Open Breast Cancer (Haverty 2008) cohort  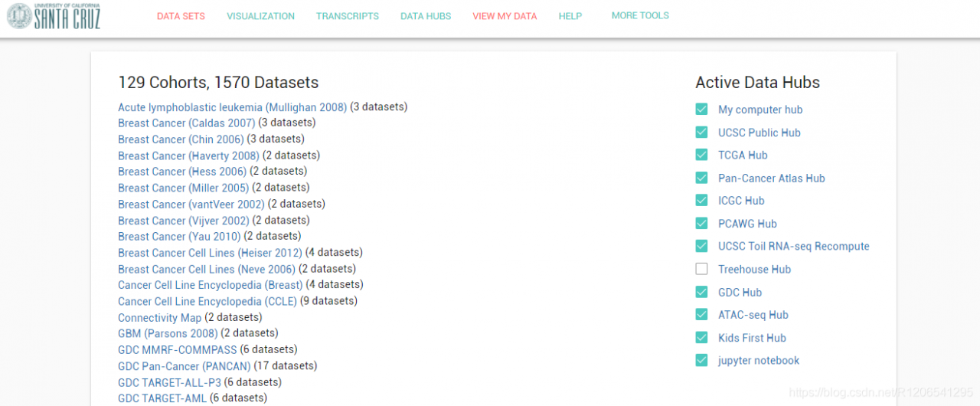188,156
